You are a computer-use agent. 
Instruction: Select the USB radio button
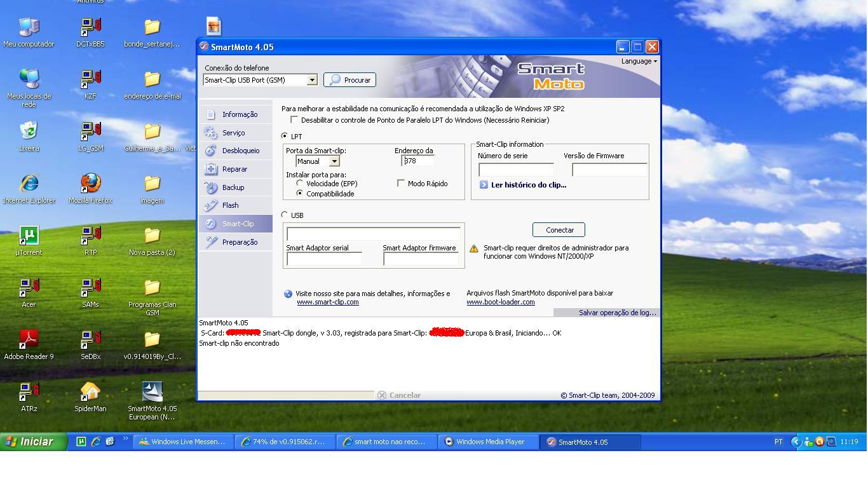click(284, 215)
